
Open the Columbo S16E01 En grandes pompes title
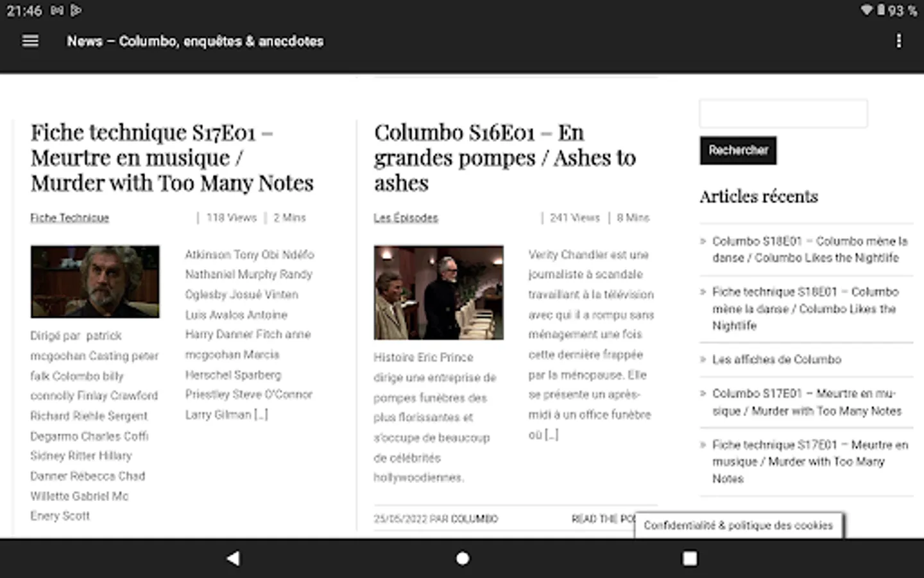pos(505,157)
